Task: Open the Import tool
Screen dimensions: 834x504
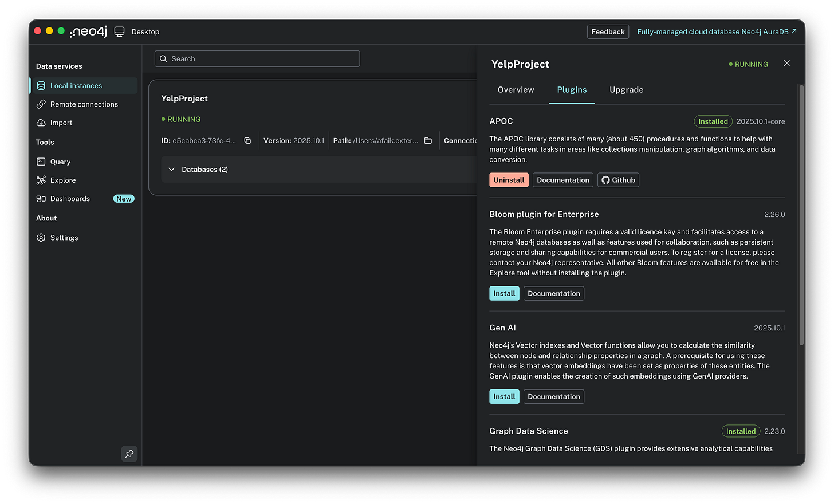Action: 60,123
